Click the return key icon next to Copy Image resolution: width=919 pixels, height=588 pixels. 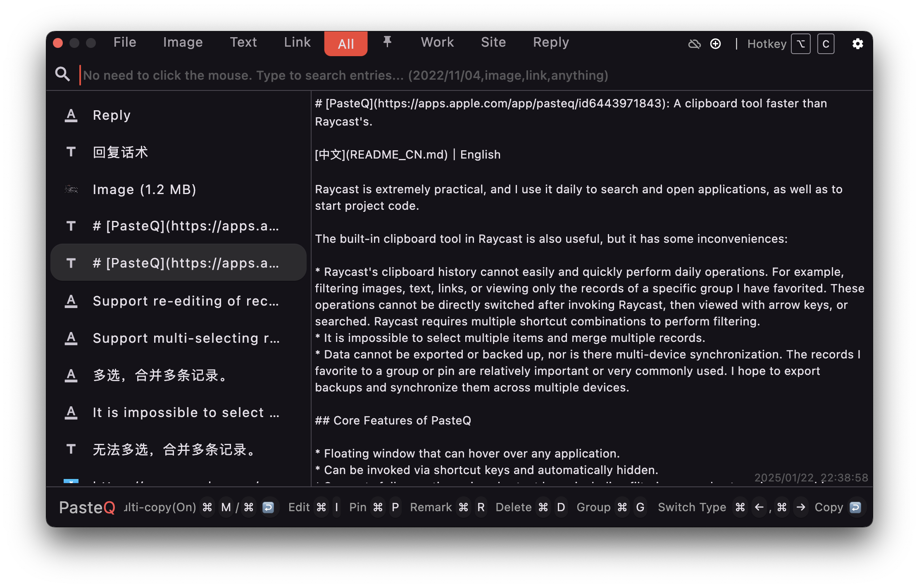(x=855, y=507)
